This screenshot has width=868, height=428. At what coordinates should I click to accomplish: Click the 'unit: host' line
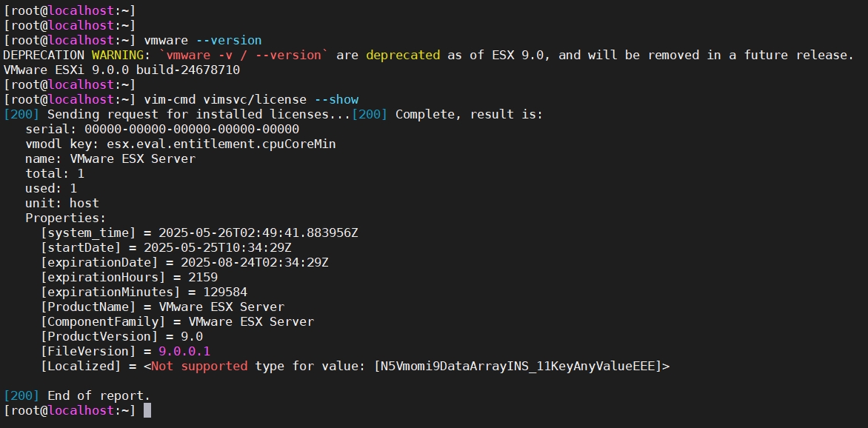pos(62,203)
